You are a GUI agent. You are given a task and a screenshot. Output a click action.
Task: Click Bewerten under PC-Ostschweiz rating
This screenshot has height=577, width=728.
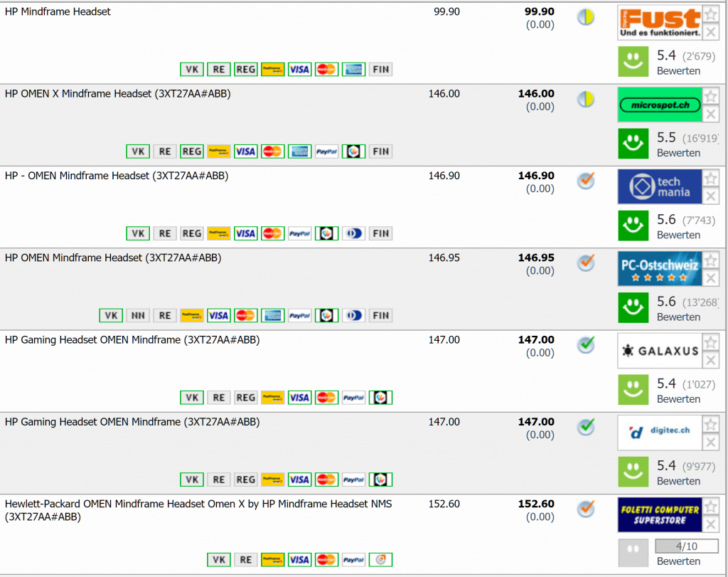678,317
